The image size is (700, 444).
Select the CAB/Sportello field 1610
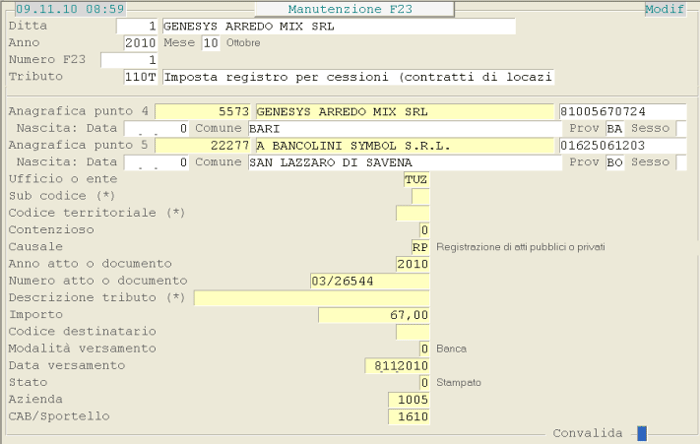click(408, 417)
